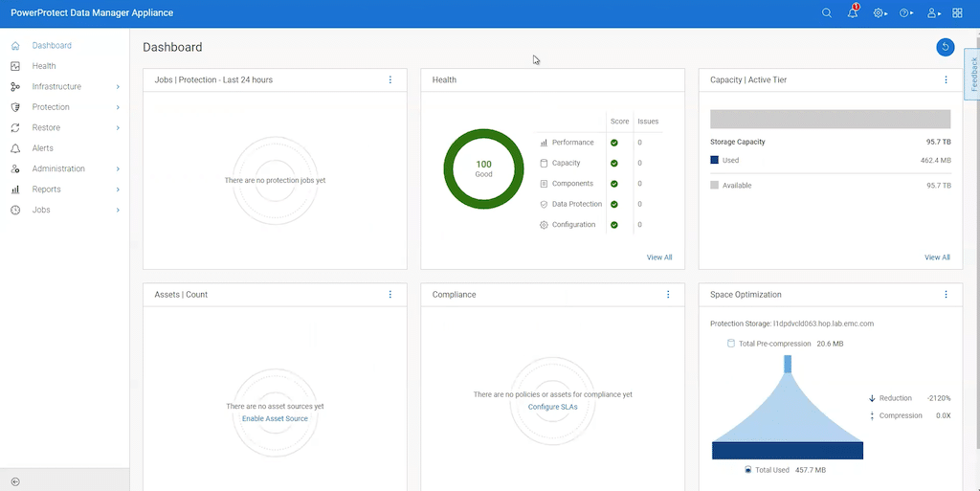980x491 pixels.
Task: Click the gray Storage Capacity usage bar
Action: [830, 120]
